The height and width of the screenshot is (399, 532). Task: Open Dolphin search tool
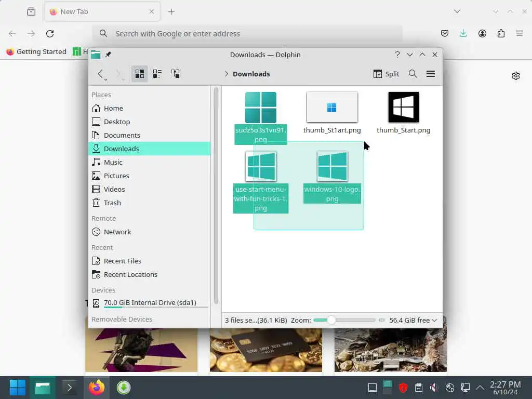[413, 74]
